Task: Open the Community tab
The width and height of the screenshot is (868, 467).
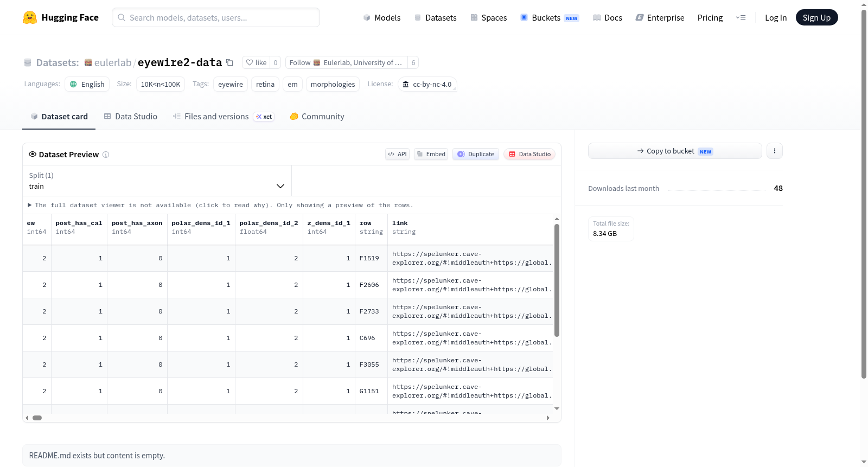Action: [x=317, y=116]
